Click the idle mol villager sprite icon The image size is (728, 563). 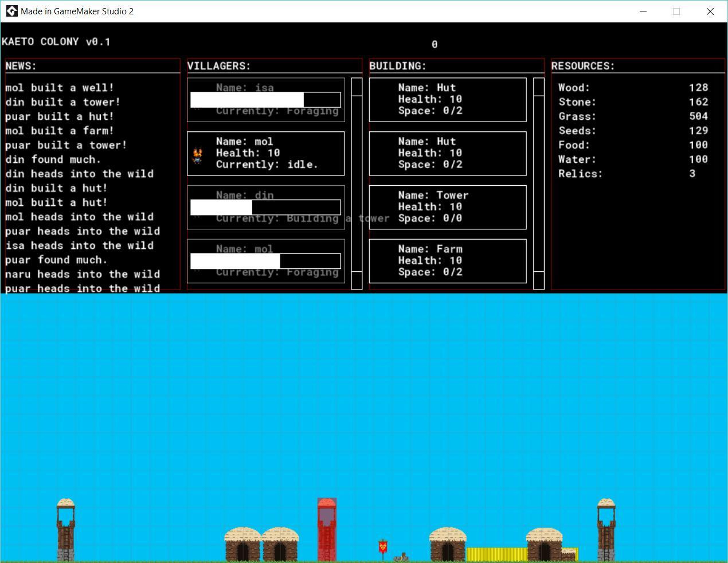pyautogui.click(x=198, y=155)
